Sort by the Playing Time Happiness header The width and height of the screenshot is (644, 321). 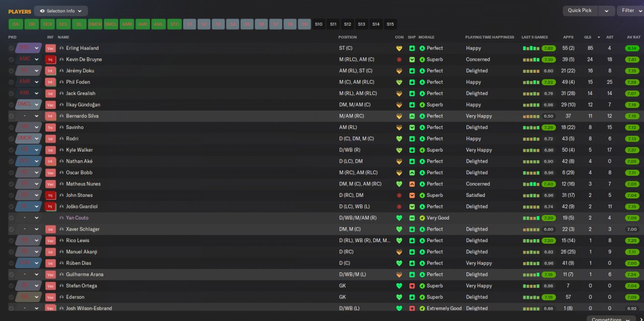(x=490, y=37)
